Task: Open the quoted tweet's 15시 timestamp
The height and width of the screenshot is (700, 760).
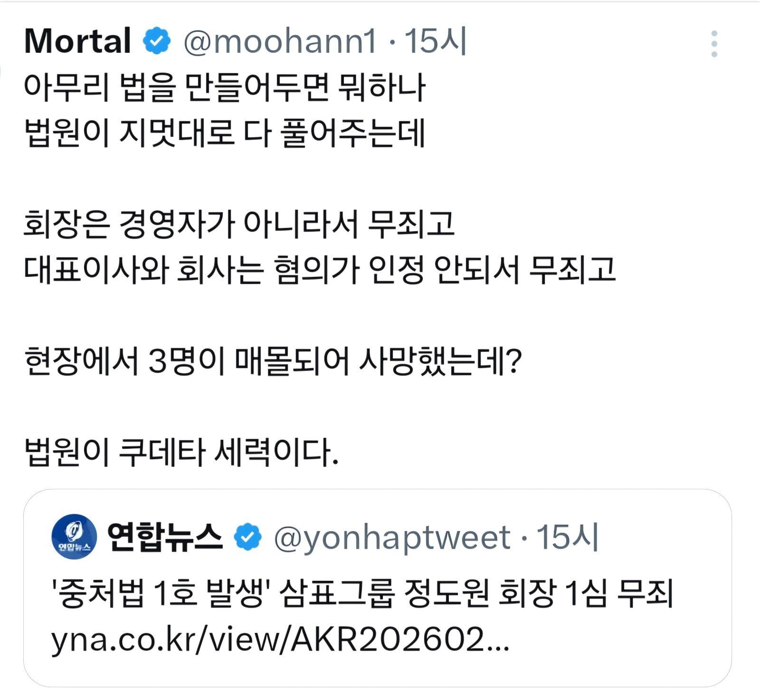Action: click(568, 537)
